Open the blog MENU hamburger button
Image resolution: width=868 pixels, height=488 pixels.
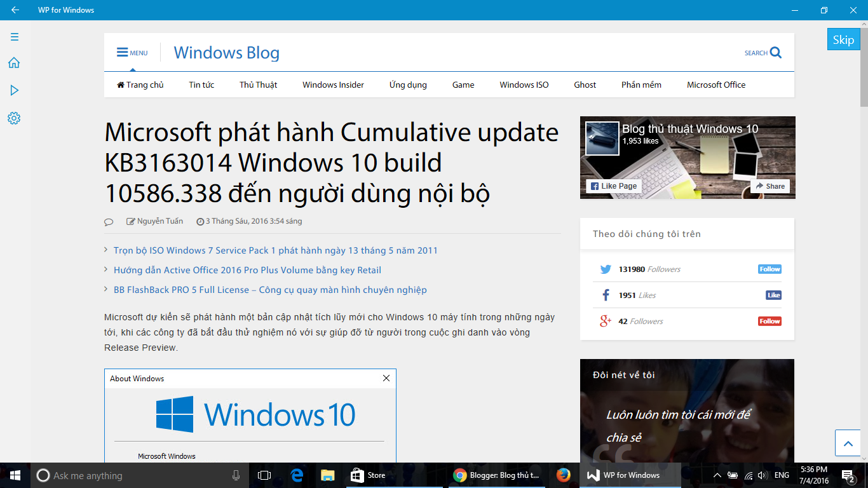pyautogui.click(x=132, y=53)
